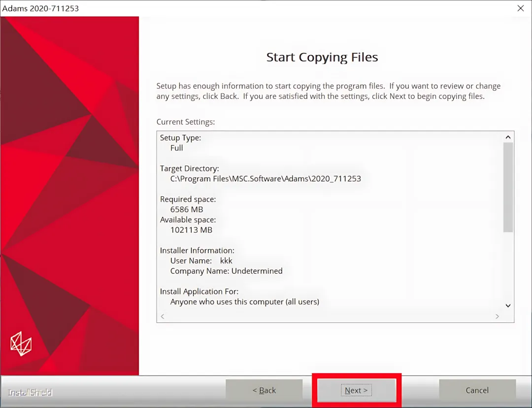The height and width of the screenshot is (408, 532).
Task: Go back with the Back button
Action: [264, 390]
